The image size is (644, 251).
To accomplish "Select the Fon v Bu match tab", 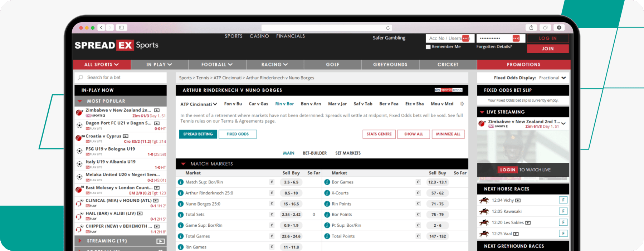I will pos(233,104).
